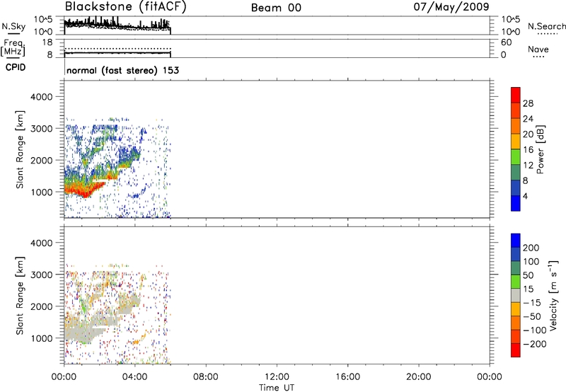
Task: Select the Beam 00 label
Action: (276, 8)
